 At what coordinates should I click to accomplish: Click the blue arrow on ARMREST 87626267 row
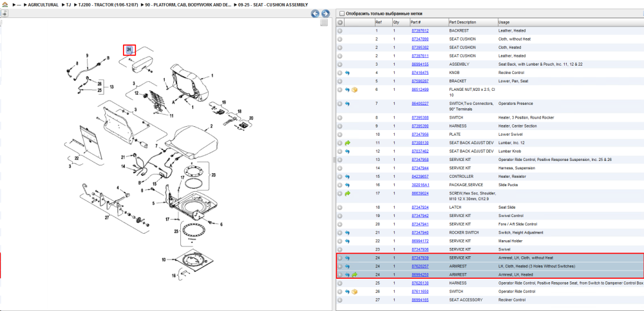348,266
